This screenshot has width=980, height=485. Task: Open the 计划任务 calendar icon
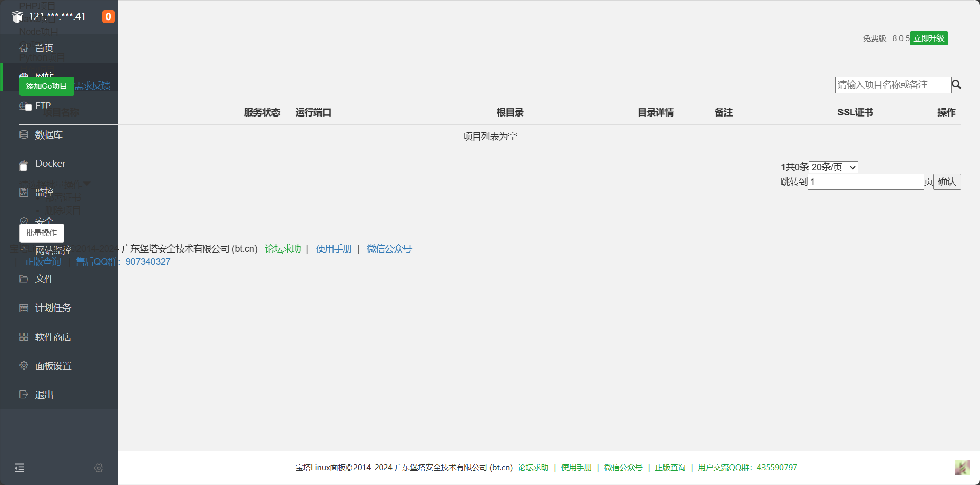point(24,308)
